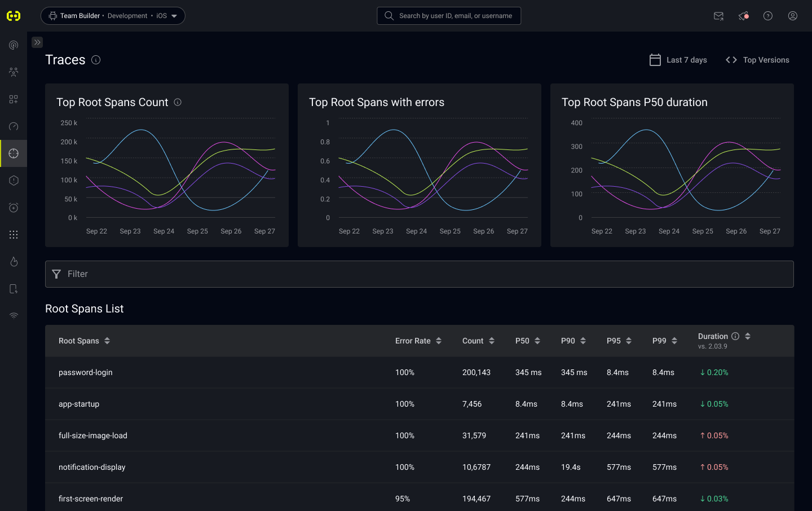Open the issues hexagon-alert sidebar icon
This screenshot has height=511, width=812.
pyautogui.click(x=14, y=180)
